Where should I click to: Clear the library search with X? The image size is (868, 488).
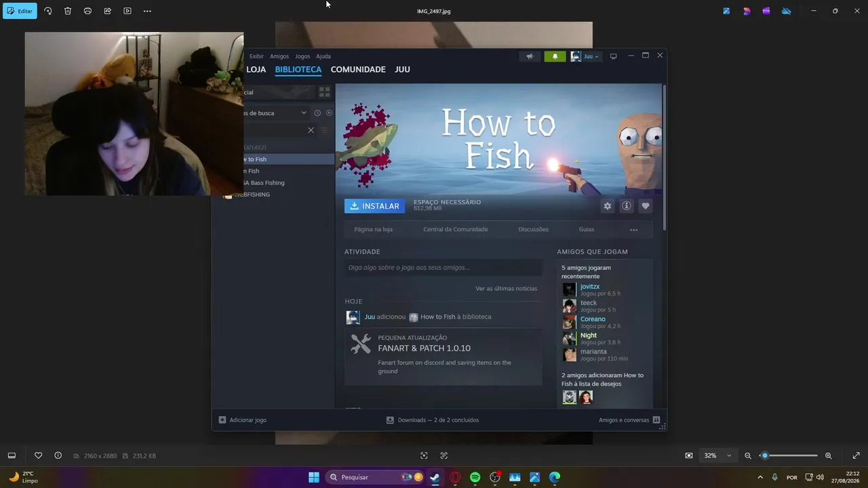pos(311,130)
